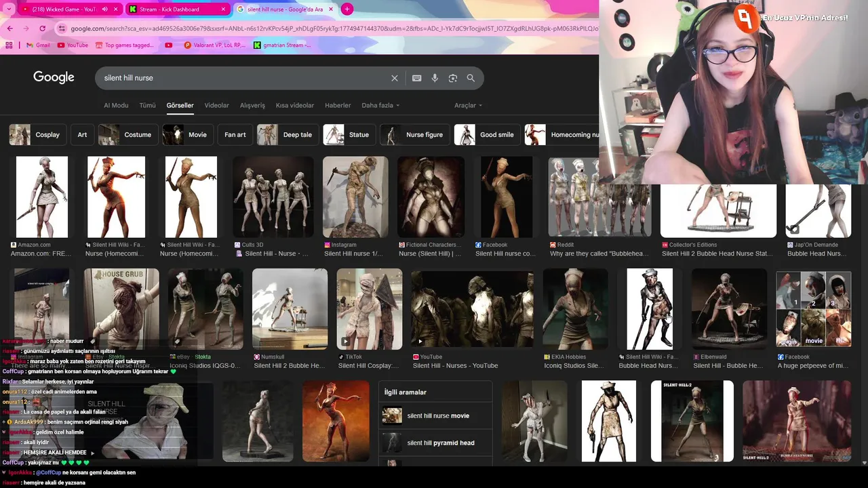
Task: Open the Gmail bookmark
Action: [38, 45]
